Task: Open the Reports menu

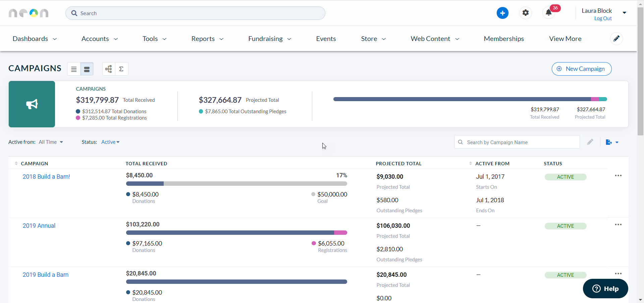Action: coord(207,39)
